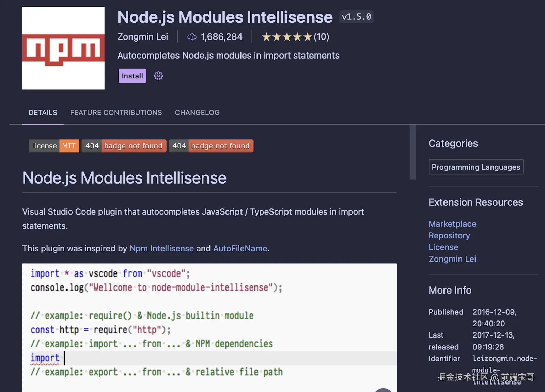Open the Npm Intellisense link
The image size is (545, 392).
[162, 248]
